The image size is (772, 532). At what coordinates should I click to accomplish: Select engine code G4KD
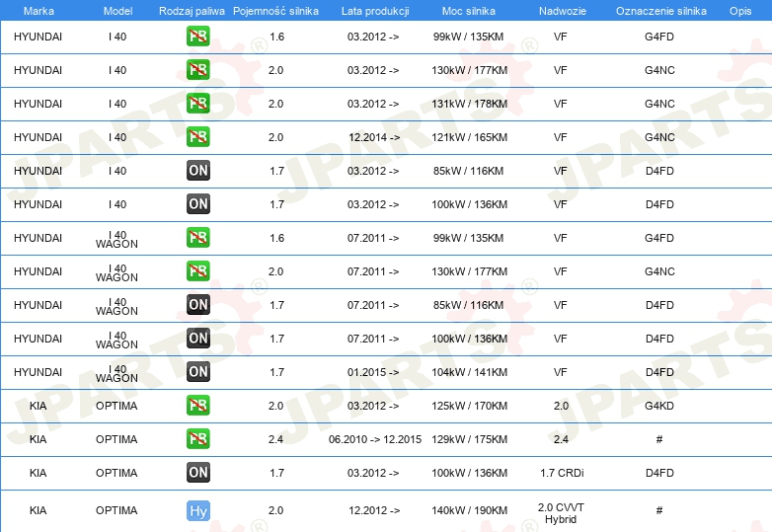659,406
